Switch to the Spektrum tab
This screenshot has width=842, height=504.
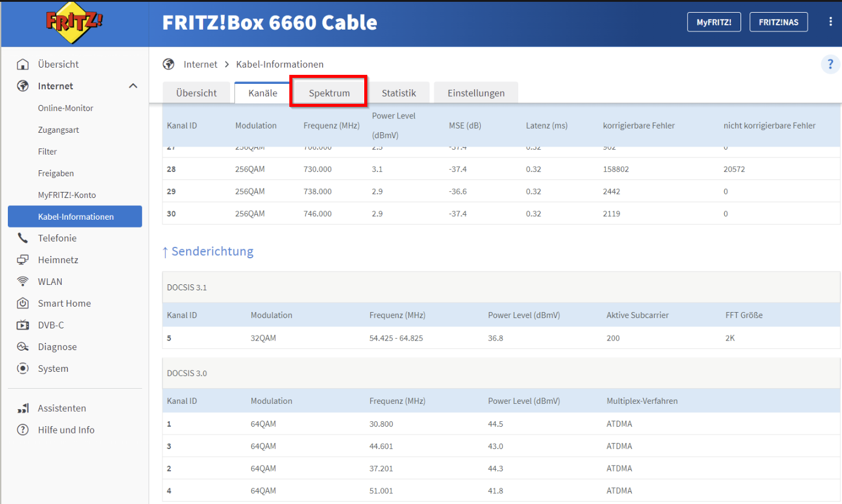click(329, 93)
